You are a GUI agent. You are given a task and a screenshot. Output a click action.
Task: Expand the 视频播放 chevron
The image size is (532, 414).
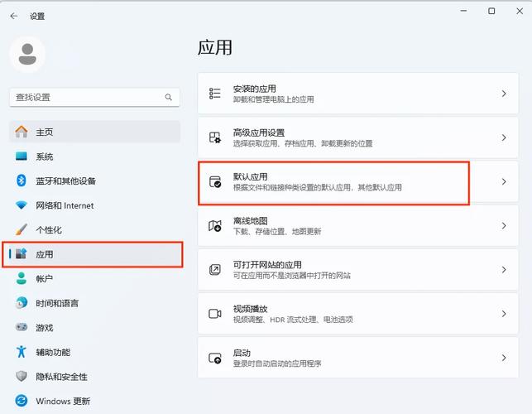[x=504, y=314]
